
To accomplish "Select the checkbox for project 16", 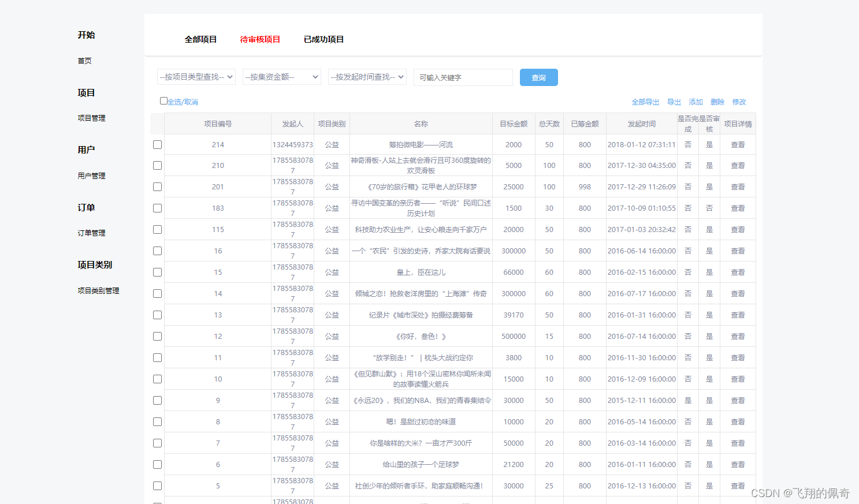I will (x=157, y=251).
